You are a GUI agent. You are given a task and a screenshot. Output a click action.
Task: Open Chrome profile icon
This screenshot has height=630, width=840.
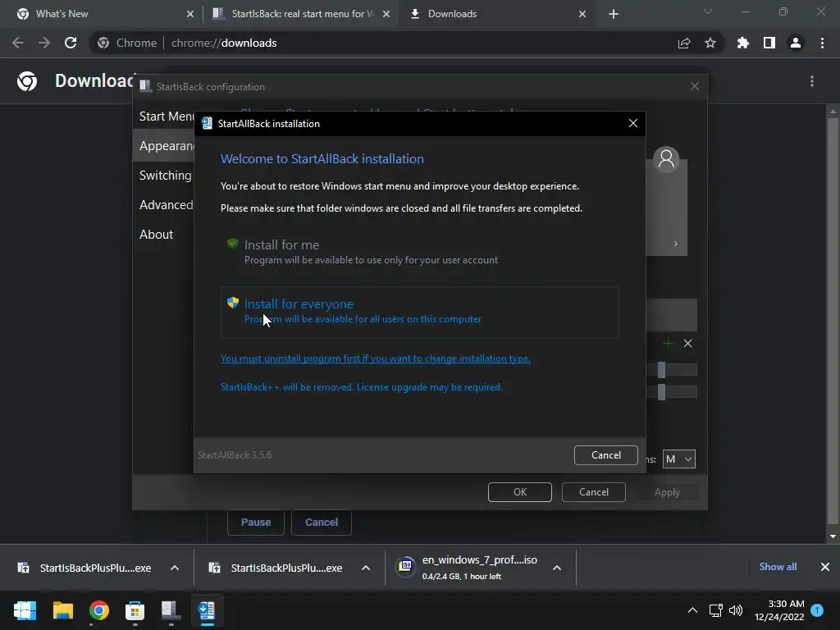(x=796, y=43)
